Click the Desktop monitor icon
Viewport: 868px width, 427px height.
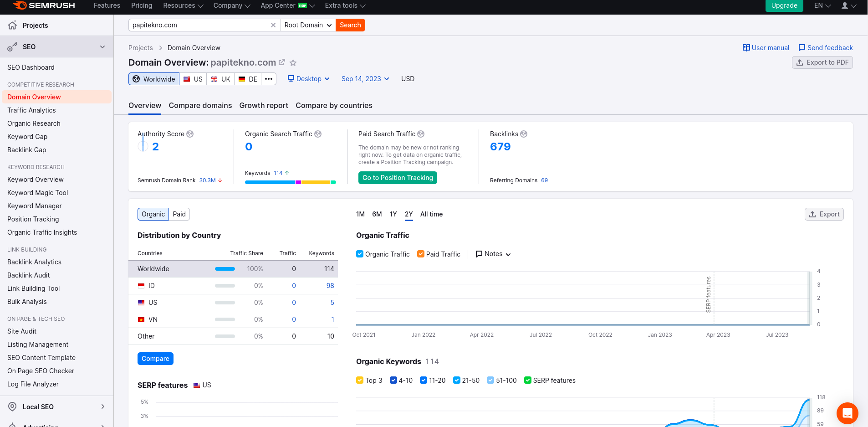(x=291, y=78)
